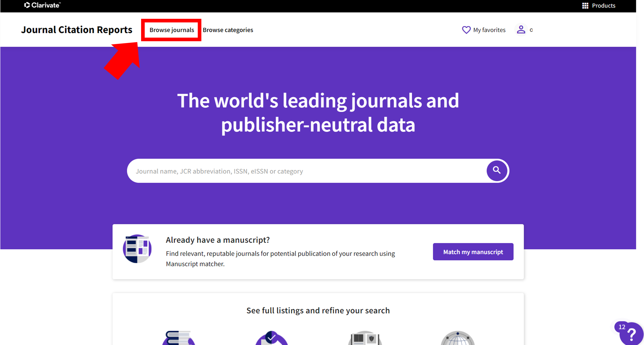Click the 'Already have a manuscript?' heading
The image size is (644, 345).
[x=218, y=240]
